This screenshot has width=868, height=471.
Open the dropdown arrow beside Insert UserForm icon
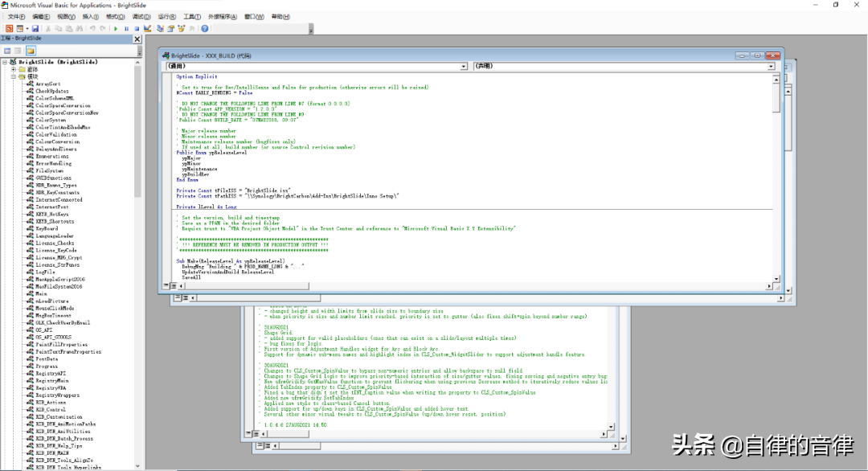[27, 29]
